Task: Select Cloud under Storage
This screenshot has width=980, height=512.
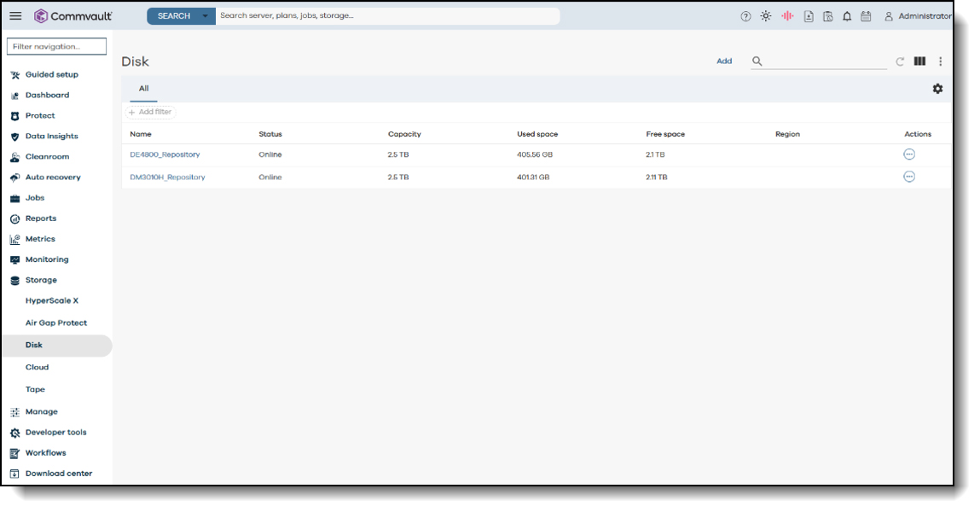Action: click(x=37, y=368)
